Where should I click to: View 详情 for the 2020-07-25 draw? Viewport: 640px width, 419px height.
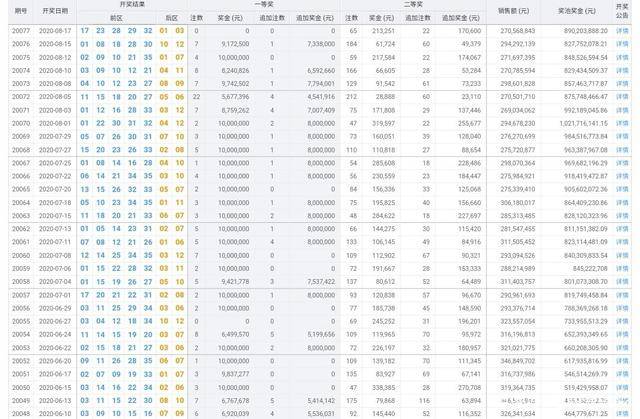pos(622,163)
